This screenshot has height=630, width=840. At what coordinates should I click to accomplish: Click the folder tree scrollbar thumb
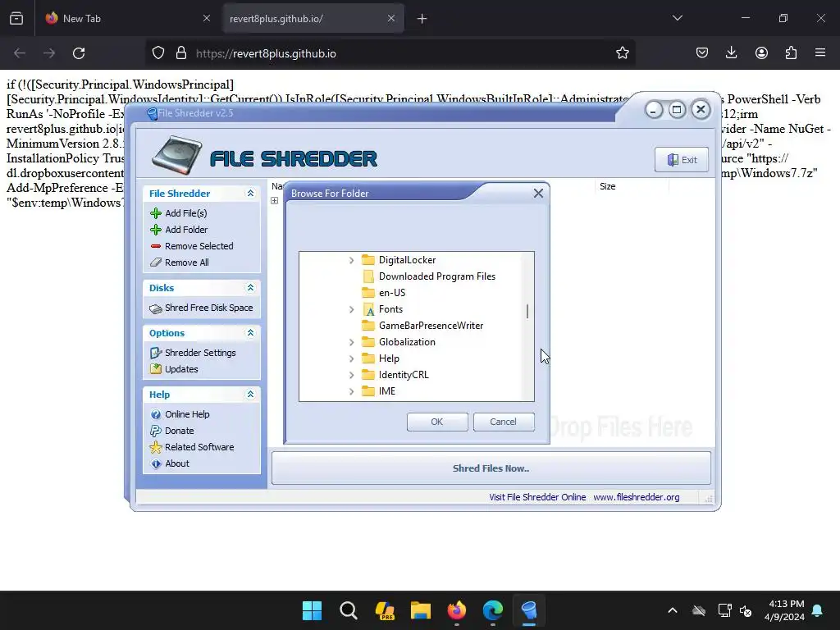(527, 311)
